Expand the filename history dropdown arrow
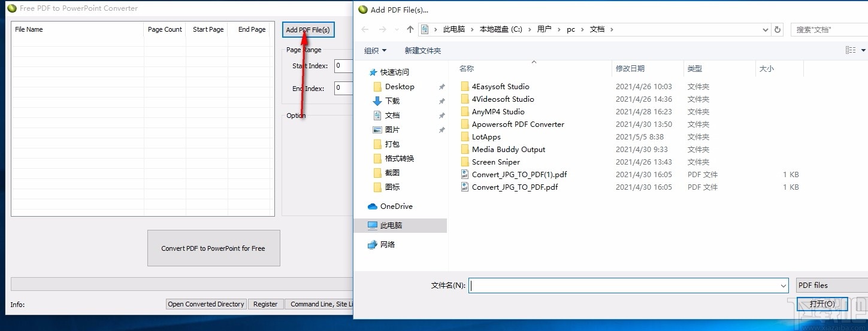Screen dimensions: 868x331 [x=783, y=286]
